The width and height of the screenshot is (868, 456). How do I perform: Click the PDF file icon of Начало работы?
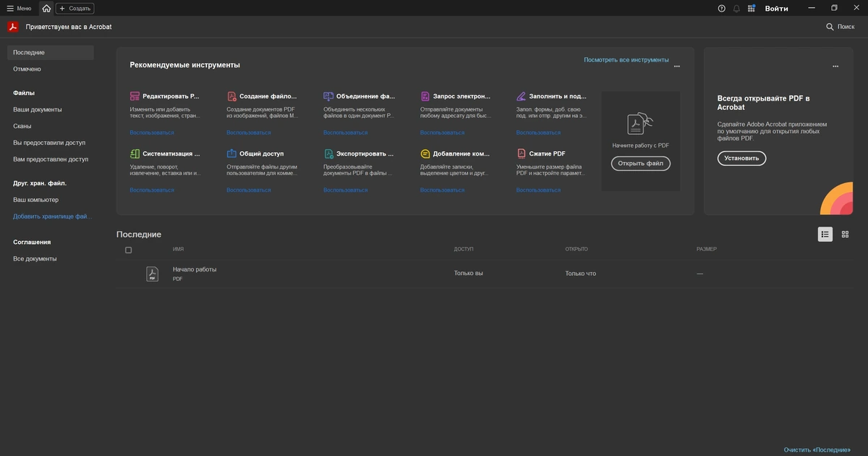point(152,274)
